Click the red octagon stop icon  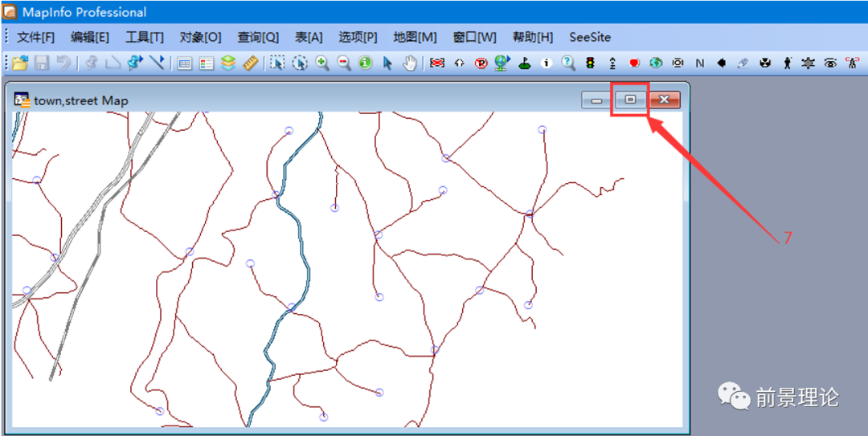pyautogui.click(x=634, y=63)
